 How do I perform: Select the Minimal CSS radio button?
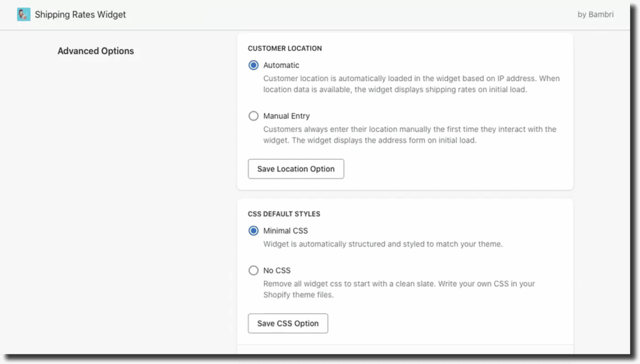tap(254, 231)
